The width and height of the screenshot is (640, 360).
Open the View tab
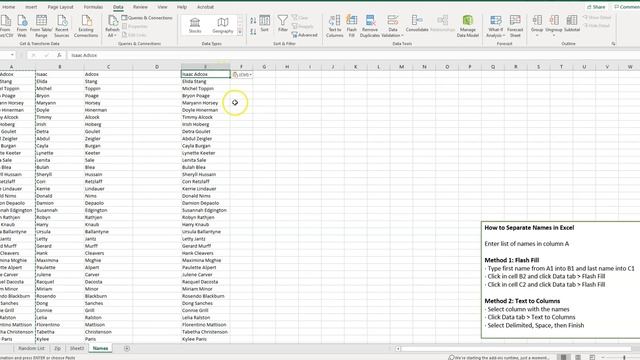(x=162, y=7)
